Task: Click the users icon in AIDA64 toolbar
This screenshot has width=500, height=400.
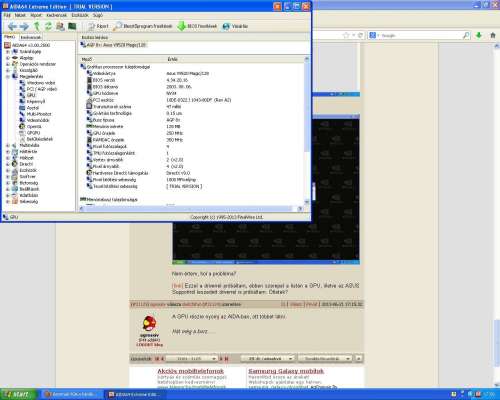Action: 60,26
